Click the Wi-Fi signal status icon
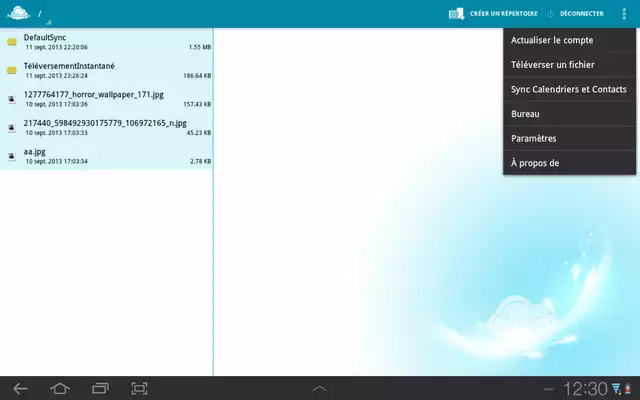 (x=616, y=389)
